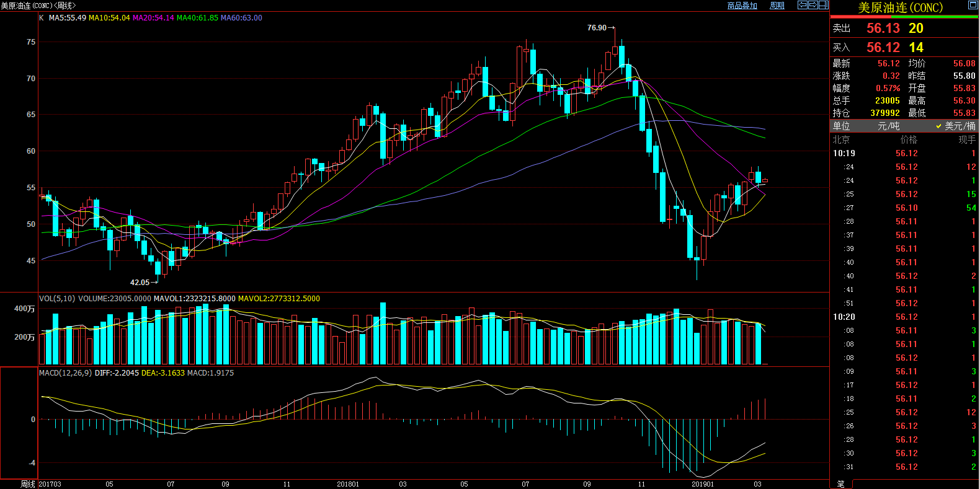Screen dimensions: 980x489
Task: Click the 现手 volume column header
Action: click(x=967, y=140)
